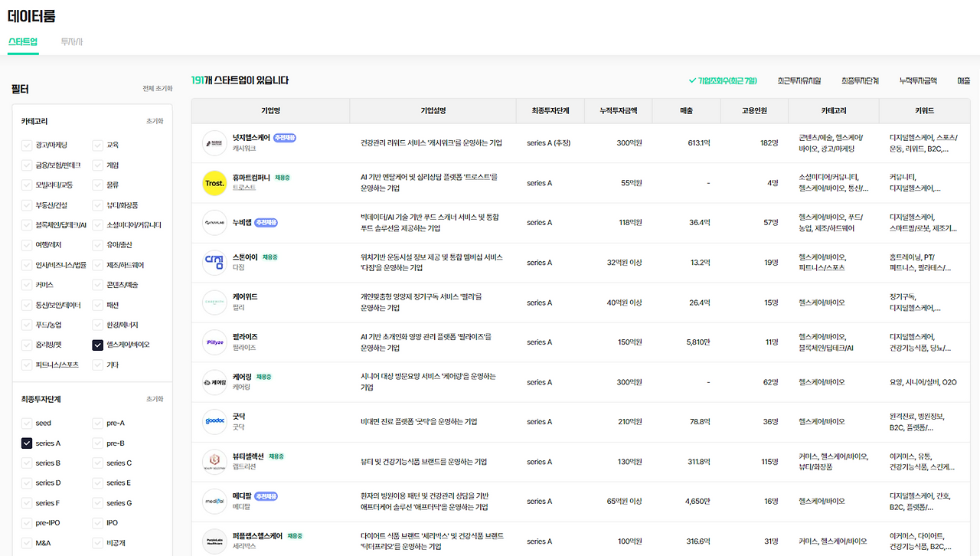Open the 굿닥 company name link
The height and width of the screenshot is (556, 980).
(239, 417)
